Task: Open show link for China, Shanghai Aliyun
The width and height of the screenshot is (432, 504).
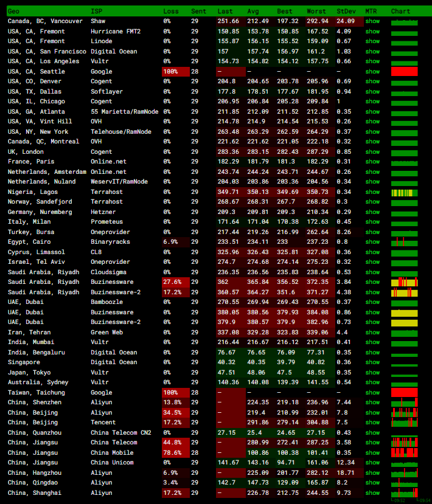Action: [372, 492]
